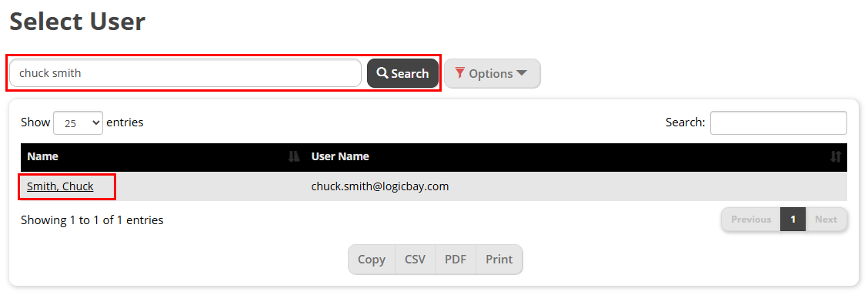This screenshot has width=868, height=295.
Task: Copy the table with Copy button
Action: coord(372,260)
